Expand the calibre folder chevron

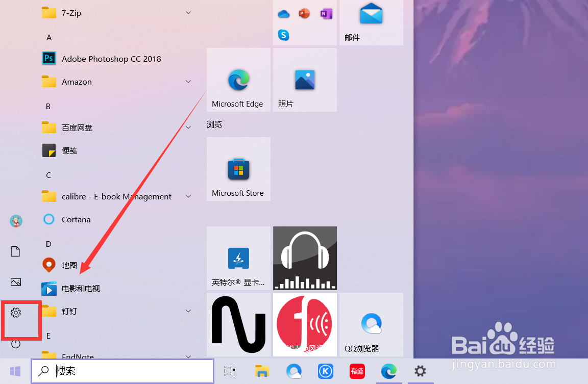tap(188, 196)
